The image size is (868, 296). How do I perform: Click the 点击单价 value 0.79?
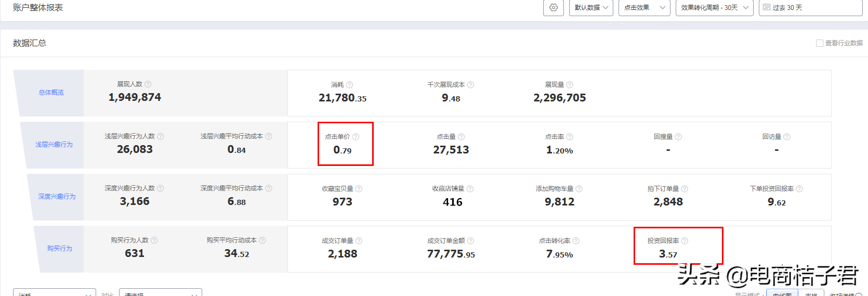(x=343, y=150)
